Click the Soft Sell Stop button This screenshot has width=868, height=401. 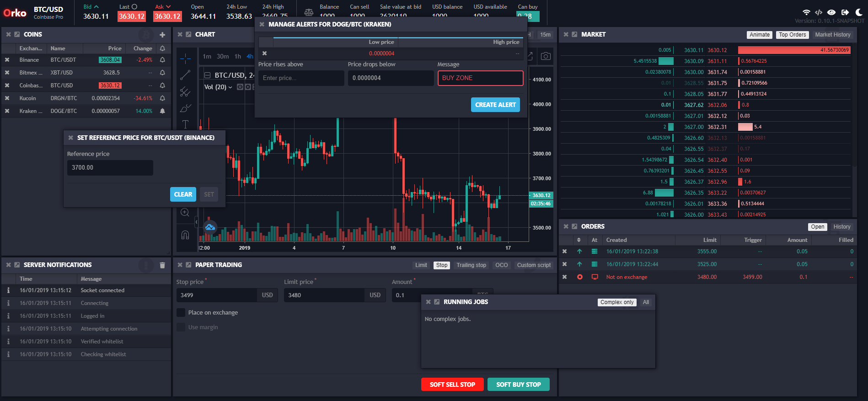click(452, 385)
